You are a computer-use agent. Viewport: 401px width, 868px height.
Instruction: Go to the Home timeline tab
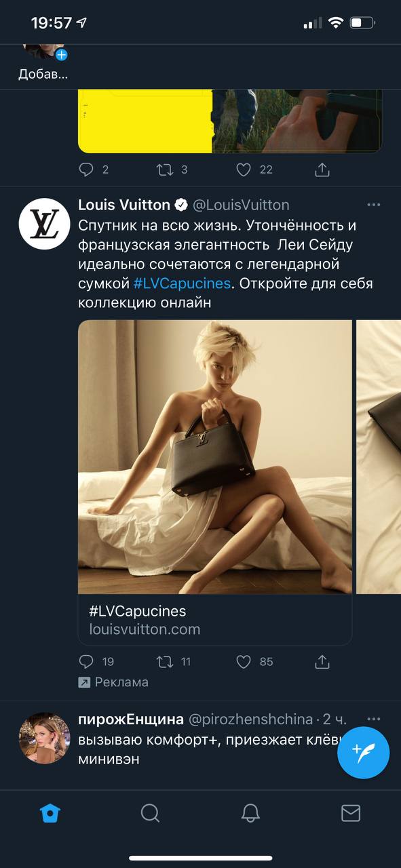50,812
